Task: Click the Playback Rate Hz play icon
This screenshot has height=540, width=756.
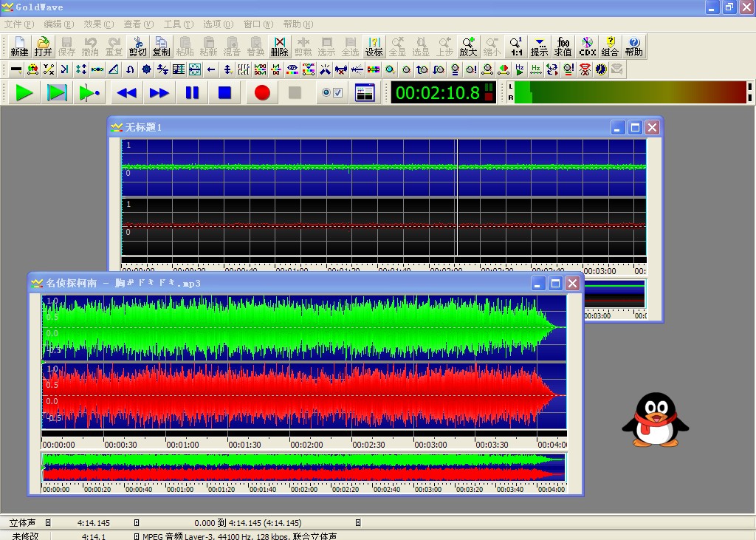Action: 519,69
